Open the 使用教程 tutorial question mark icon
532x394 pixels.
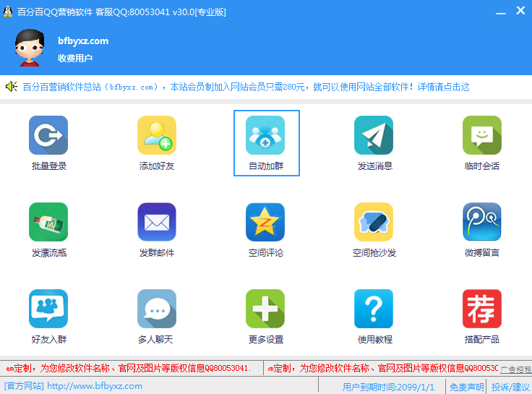coord(374,309)
